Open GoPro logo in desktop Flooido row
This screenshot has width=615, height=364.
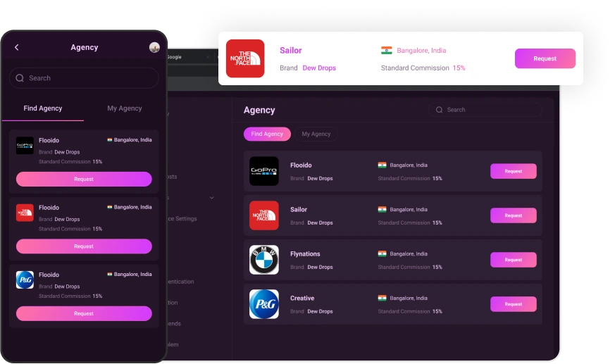point(264,171)
